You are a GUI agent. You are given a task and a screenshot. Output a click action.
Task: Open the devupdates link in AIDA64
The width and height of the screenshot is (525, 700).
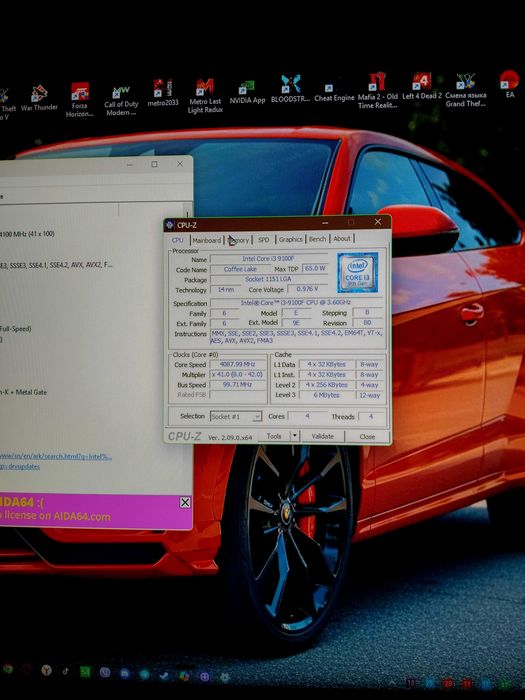[x=20, y=467]
